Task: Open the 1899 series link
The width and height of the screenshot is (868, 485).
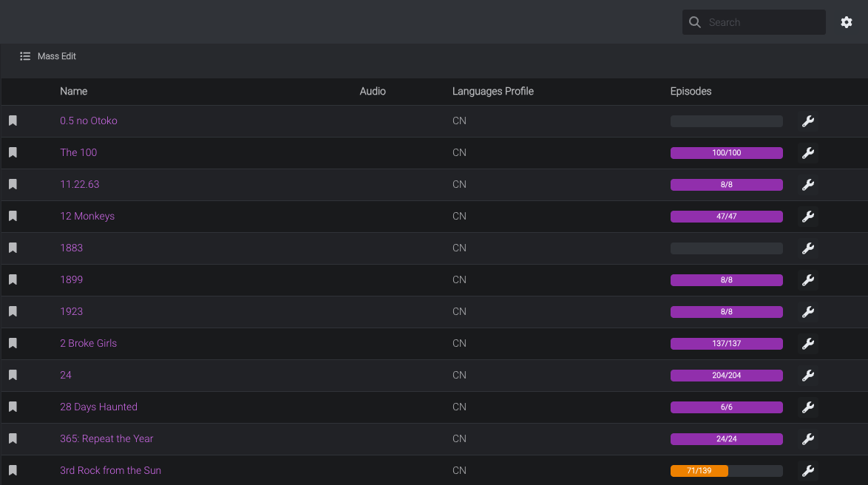Action: click(x=71, y=279)
